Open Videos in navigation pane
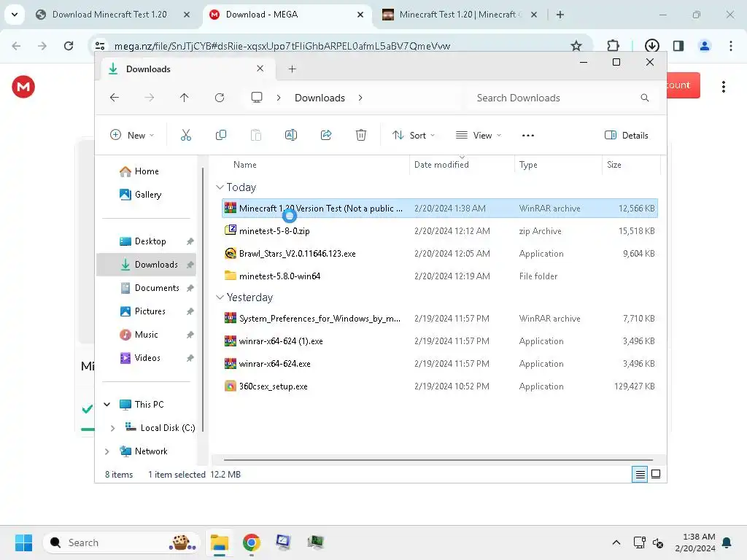Screen dimensions: 747x560 (147, 358)
